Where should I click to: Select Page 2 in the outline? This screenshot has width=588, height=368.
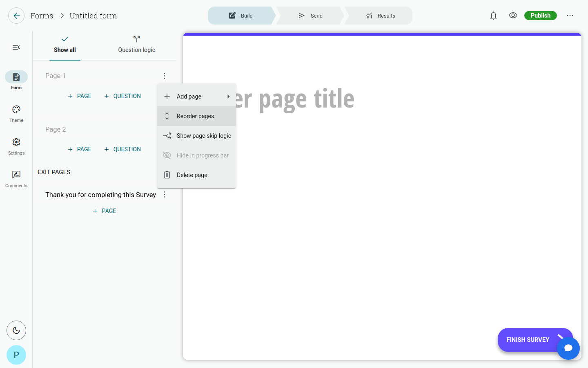click(56, 129)
